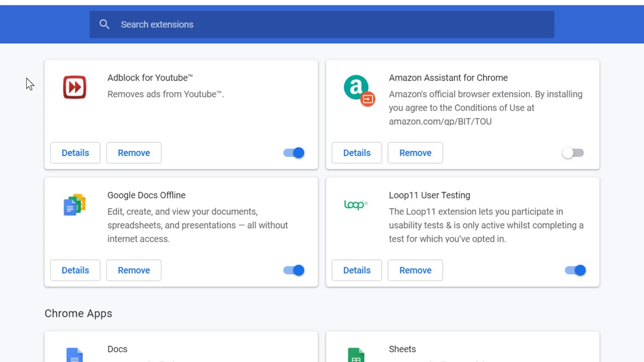The height and width of the screenshot is (362, 644).
Task: Click the amazon.com/gp/BIT/TOU text
Action: tap(440, 121)
